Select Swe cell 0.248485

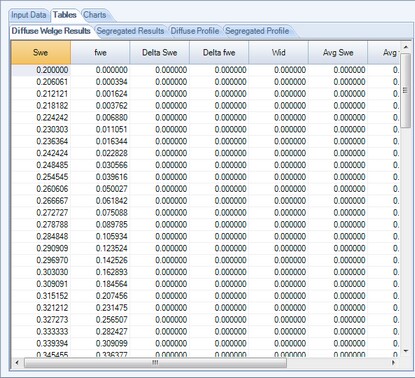click(41, 165)
